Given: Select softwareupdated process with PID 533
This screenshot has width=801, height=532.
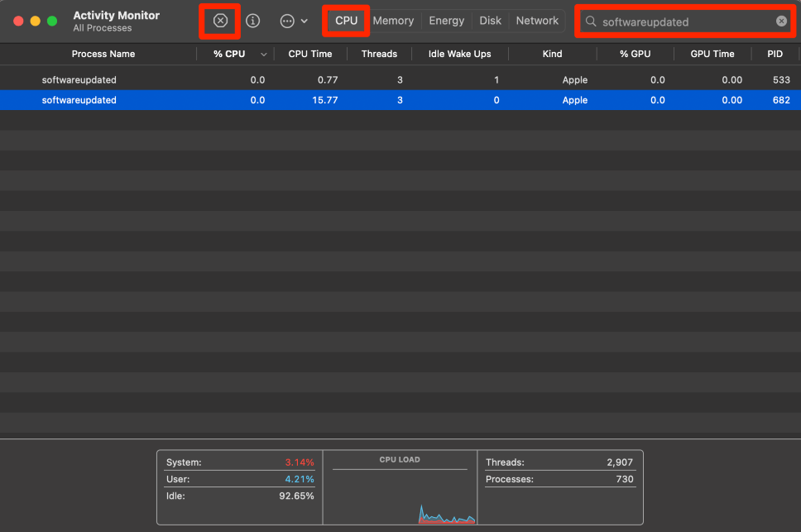Looking at the screenshot, I should (x=79, y=80).
